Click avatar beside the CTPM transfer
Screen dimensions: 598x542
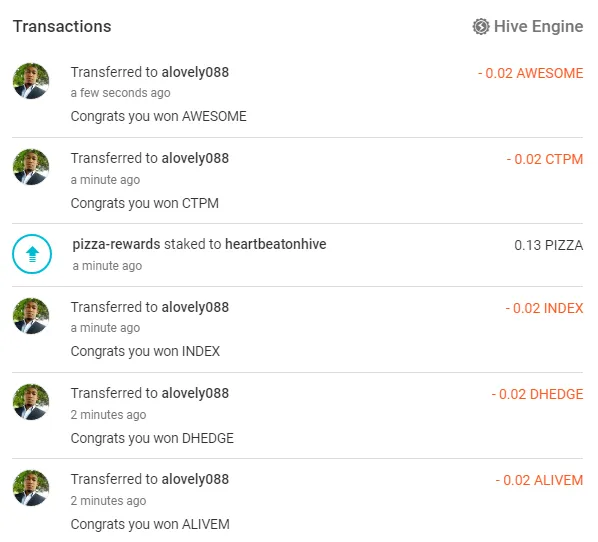coord(31,167)
